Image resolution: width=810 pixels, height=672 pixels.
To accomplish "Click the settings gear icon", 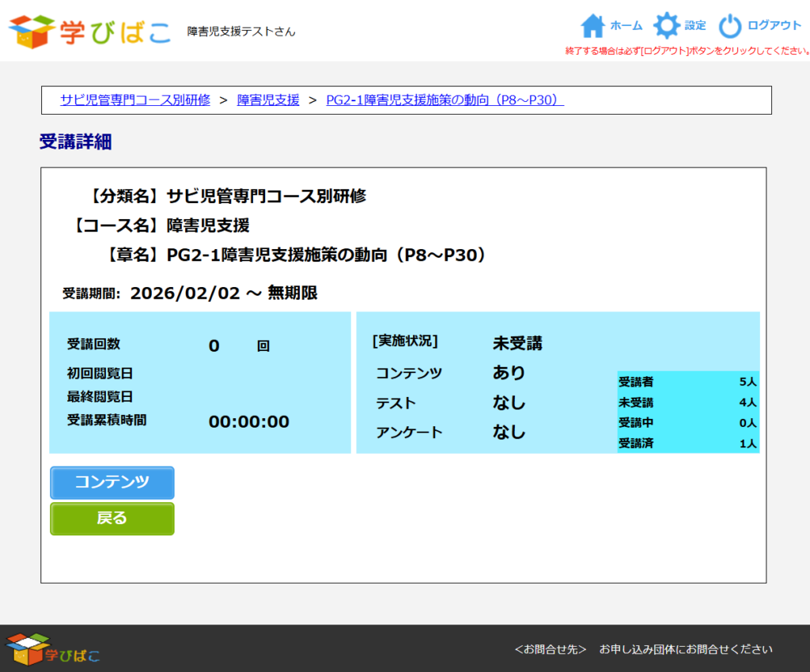I will pyautogui.click(x=667, y=26).
